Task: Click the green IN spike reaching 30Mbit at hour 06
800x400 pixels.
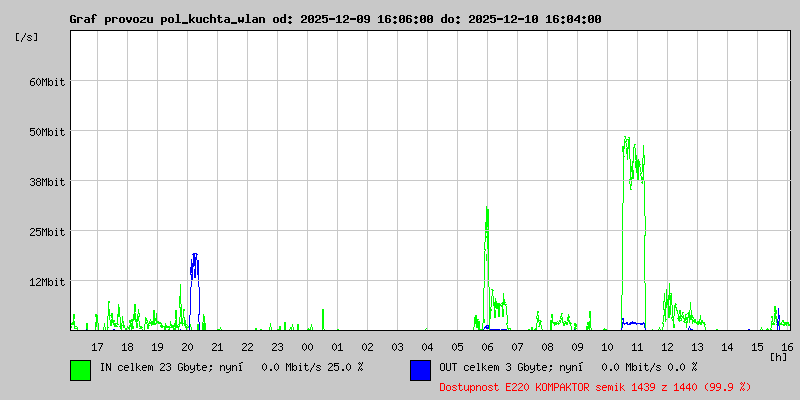Action: coord(487,268)
